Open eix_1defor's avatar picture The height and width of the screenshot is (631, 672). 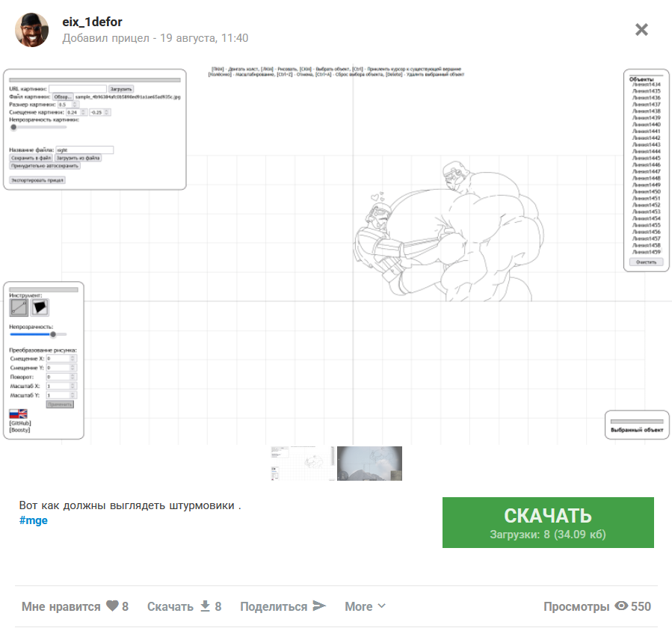(31, 30)
